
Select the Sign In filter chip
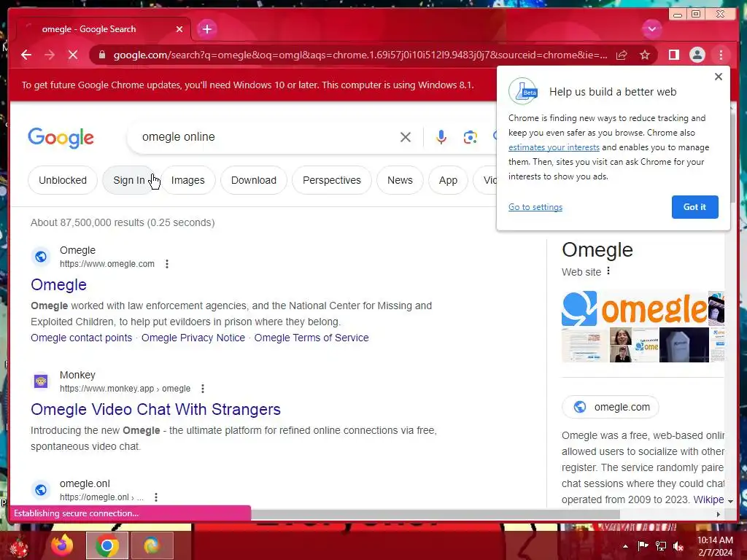click(x=128, y=180)
